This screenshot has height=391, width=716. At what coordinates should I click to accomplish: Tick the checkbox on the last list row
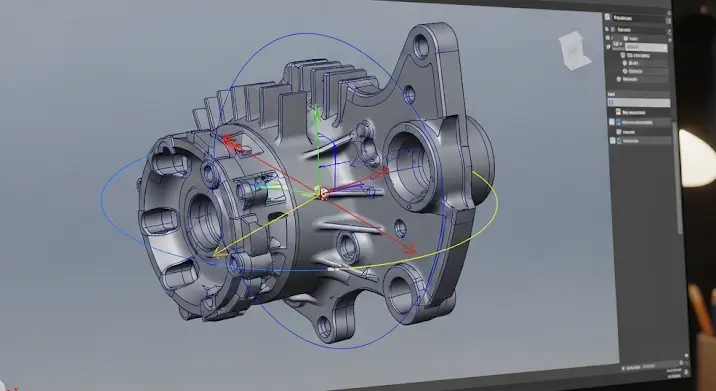612,141
